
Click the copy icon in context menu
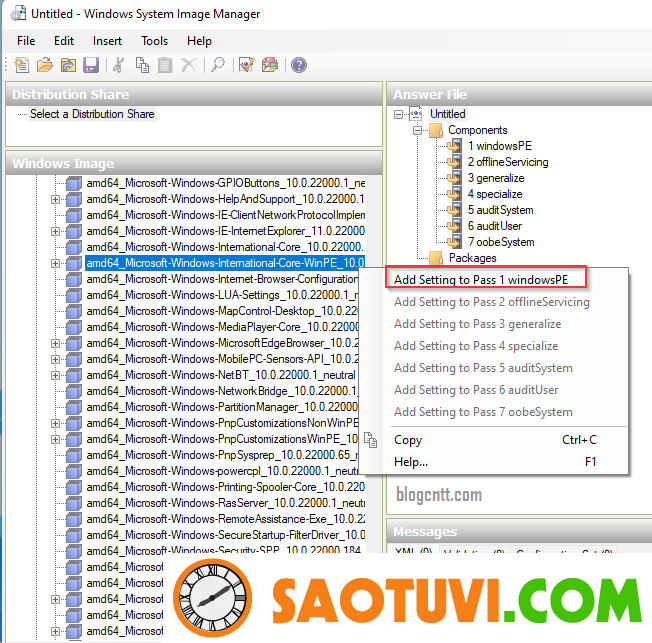click(x=370, y=440)
